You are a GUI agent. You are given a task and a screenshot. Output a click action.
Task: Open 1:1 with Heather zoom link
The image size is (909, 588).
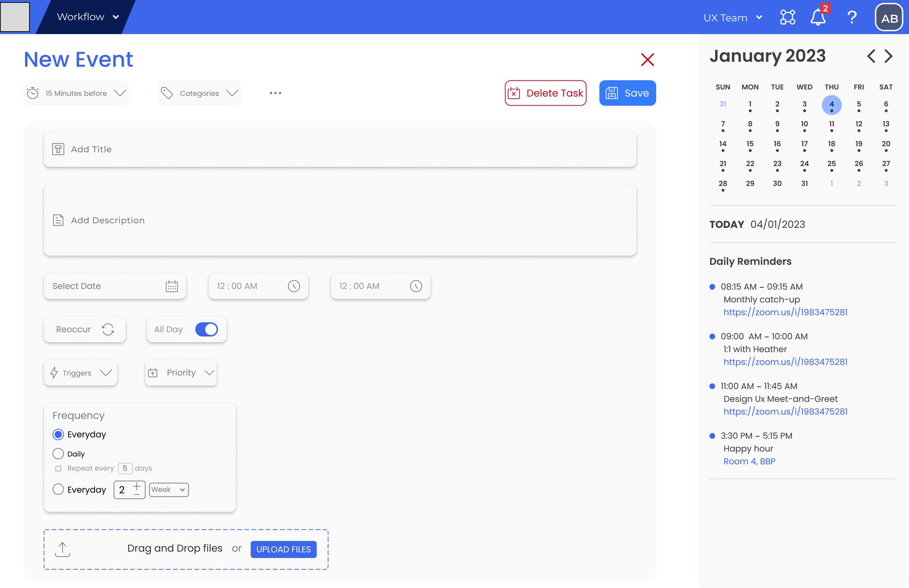point(785,362)
